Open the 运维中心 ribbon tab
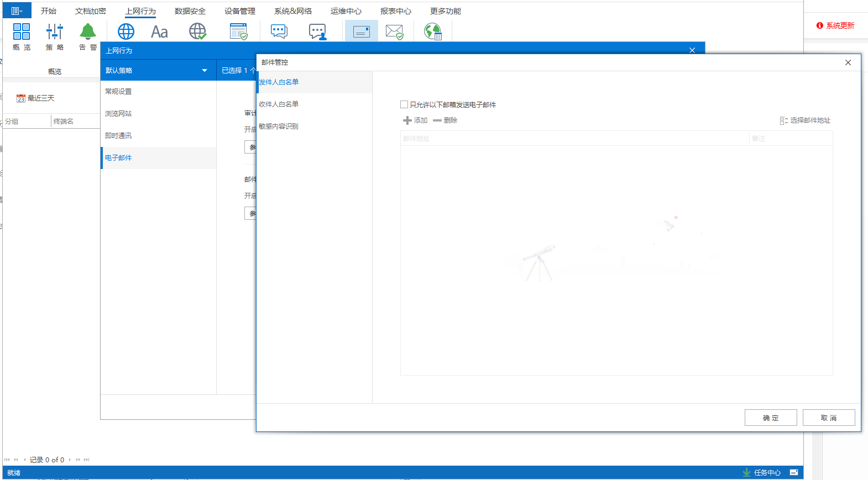This screenshot has height=480, width=868. (x=346, y=11)
